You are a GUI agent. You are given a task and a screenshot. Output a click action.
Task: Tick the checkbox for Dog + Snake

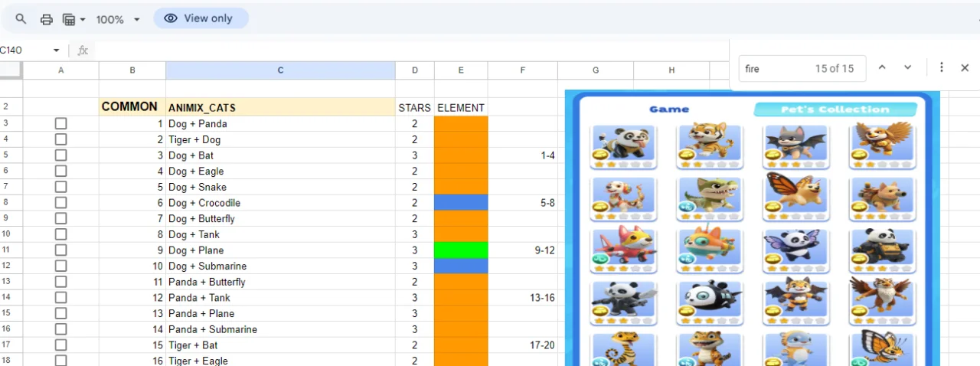61,187
